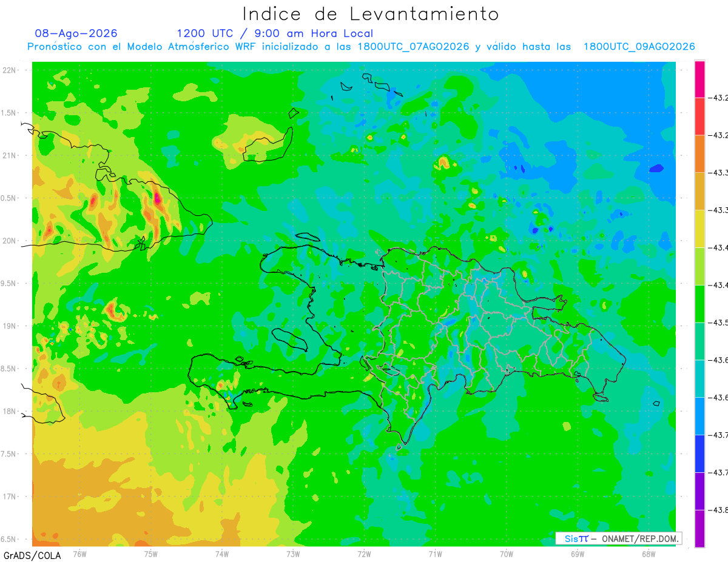Click the "Pronóstico con el Modelo Atmosférico WRF" line
Viewport: 728px width, 562px height.
tap(361, 47)
